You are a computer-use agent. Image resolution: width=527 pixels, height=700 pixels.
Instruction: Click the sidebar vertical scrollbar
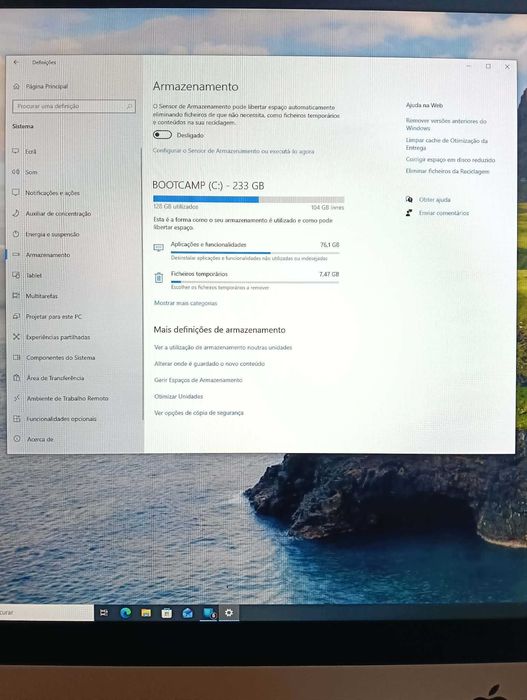[142, 283]
